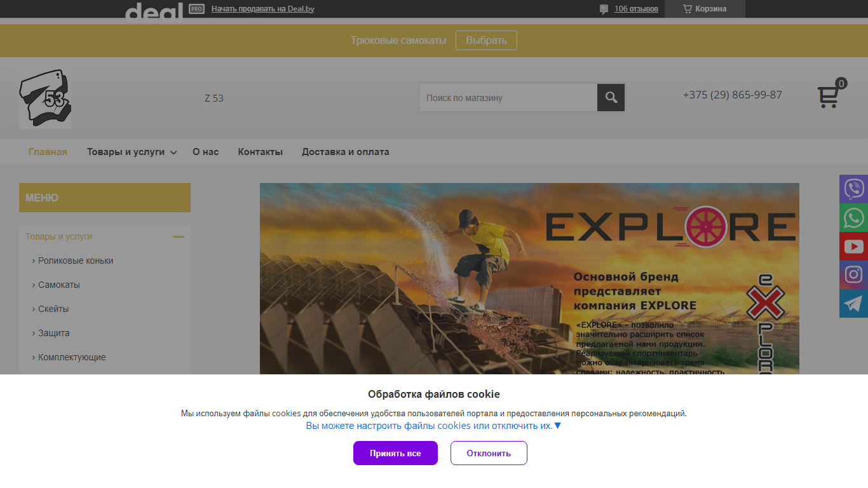Screen dimensions: 868x488
Task: Accept cookies with 'Принять все'
Action: [395, 453]
